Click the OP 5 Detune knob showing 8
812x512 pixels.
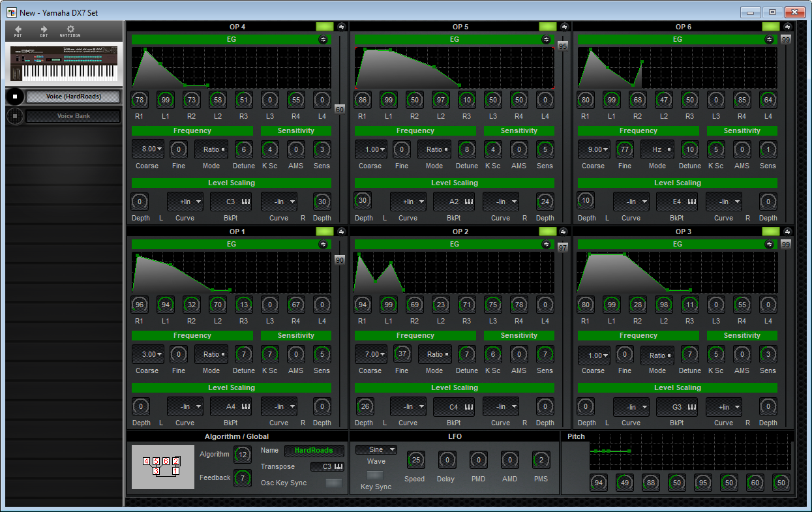pyautogui.click(x=467, y=149)
